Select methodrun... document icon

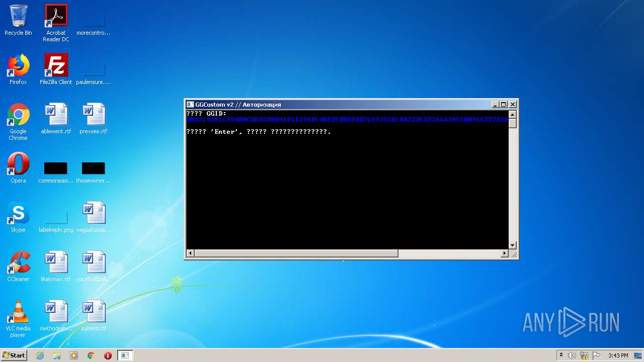coord(56,316)
